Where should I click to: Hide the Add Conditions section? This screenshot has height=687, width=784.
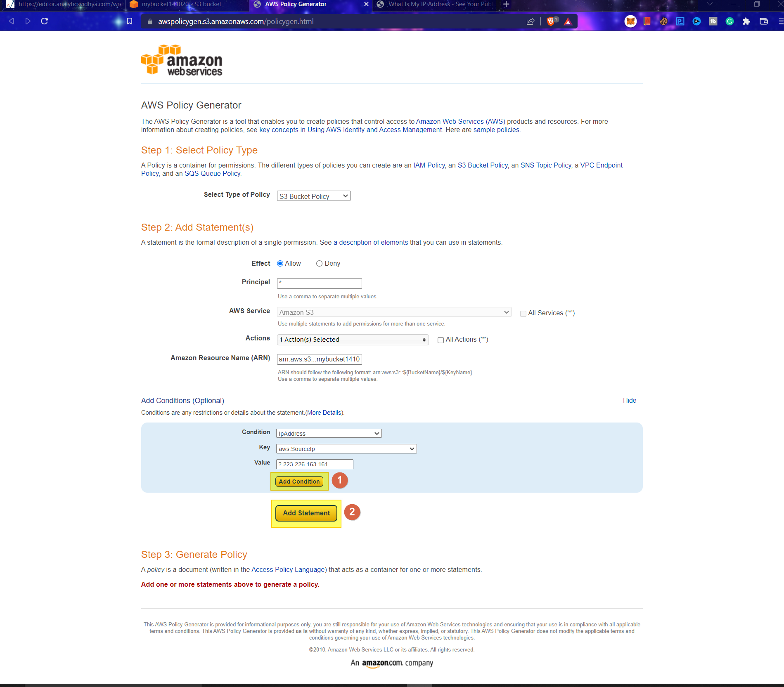point(629,400)
